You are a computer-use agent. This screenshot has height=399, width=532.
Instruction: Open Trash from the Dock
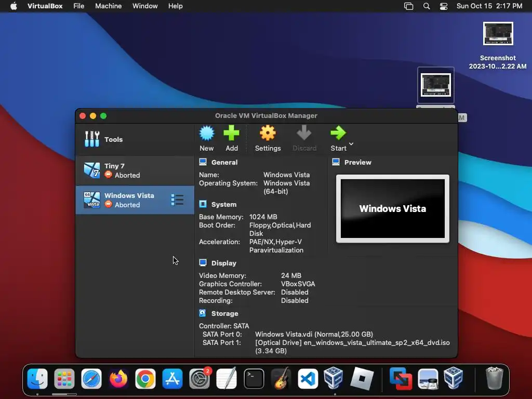click(495, 378)
